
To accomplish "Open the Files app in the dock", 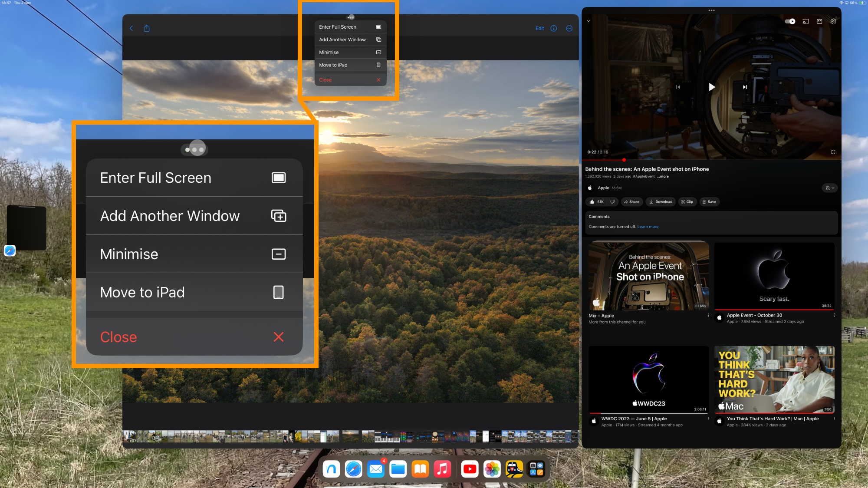I will click(x=398, y=469).
